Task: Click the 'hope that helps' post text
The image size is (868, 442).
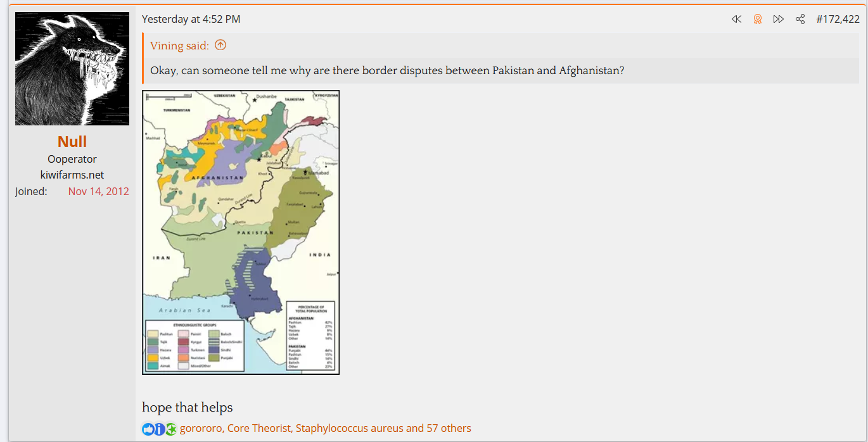Action: tap(187, 407)
